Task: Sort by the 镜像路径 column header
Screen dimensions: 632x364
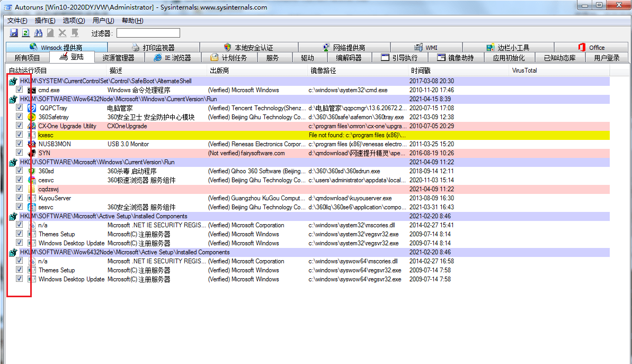Action: [358, 70]
